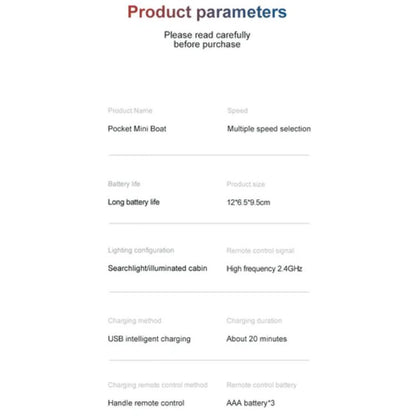Screen dimensions: 416x416
Task: Click the 'Remote control battery' label
Action: tap(261, 385)
